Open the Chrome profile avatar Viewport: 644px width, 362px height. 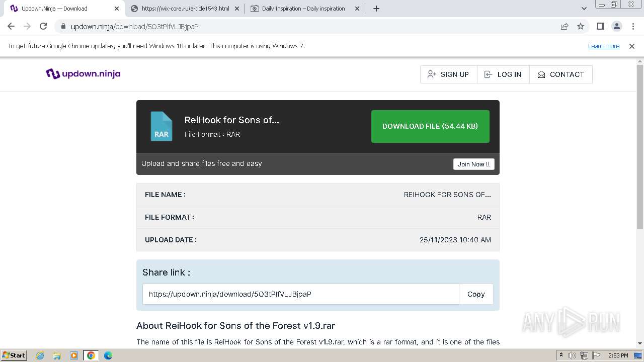[616, 26]
